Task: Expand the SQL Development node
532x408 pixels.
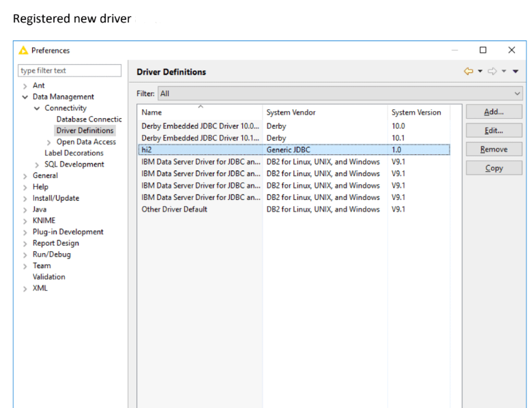Action: [x=38, y=164]
